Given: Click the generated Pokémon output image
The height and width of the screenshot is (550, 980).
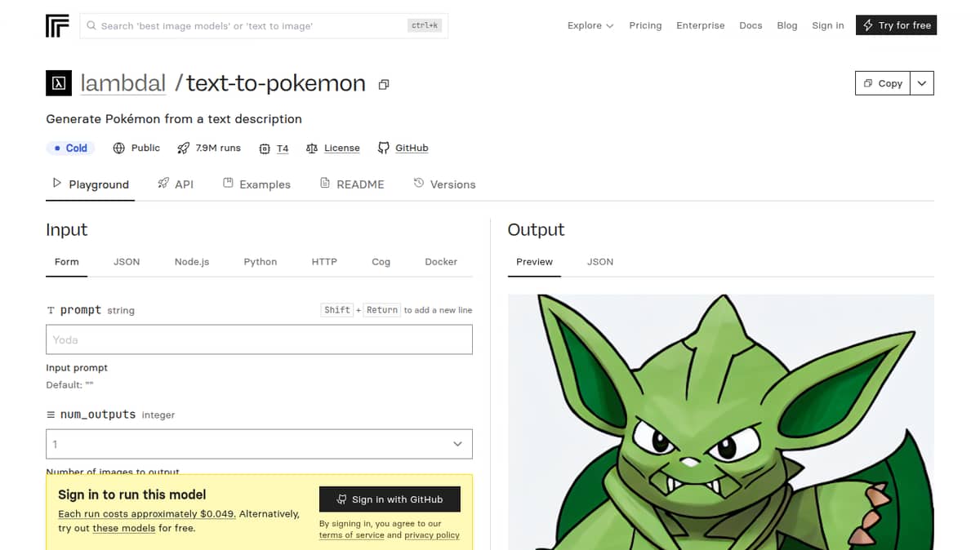Looking at the screenshot, I should click(x=721, y=422).
